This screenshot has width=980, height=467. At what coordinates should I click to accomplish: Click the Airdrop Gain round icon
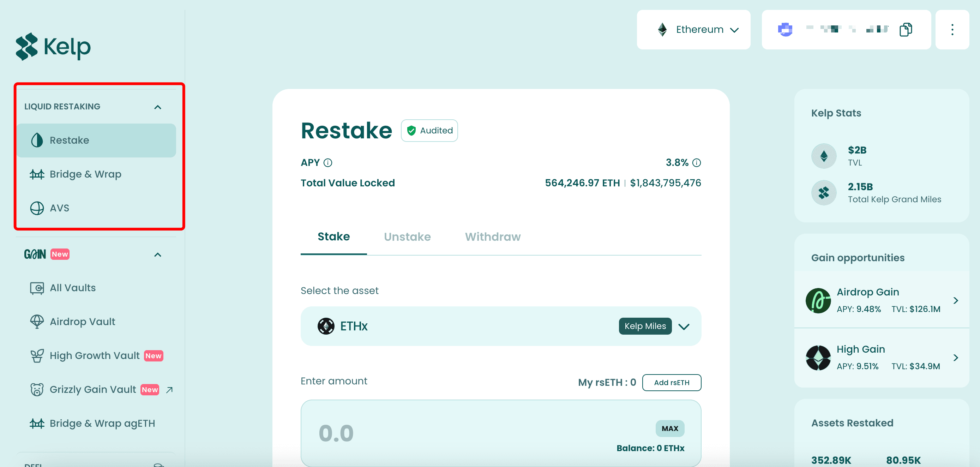pos(818,301)
